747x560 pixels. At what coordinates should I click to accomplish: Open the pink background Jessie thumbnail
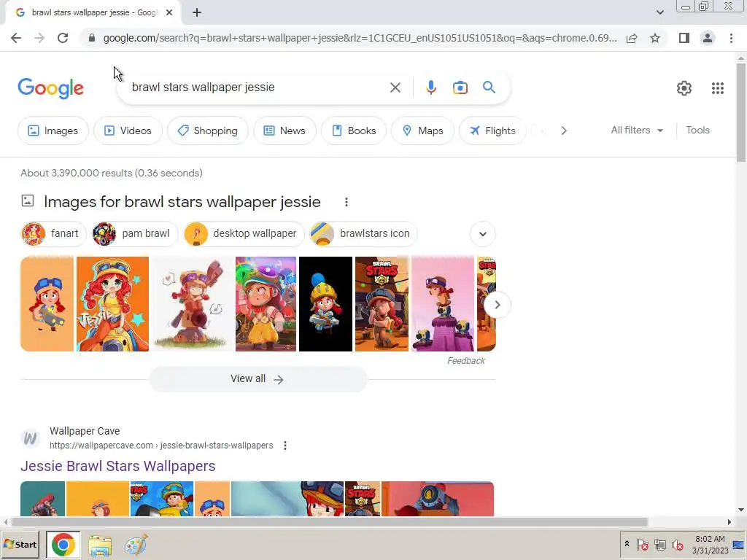(443, 304)
